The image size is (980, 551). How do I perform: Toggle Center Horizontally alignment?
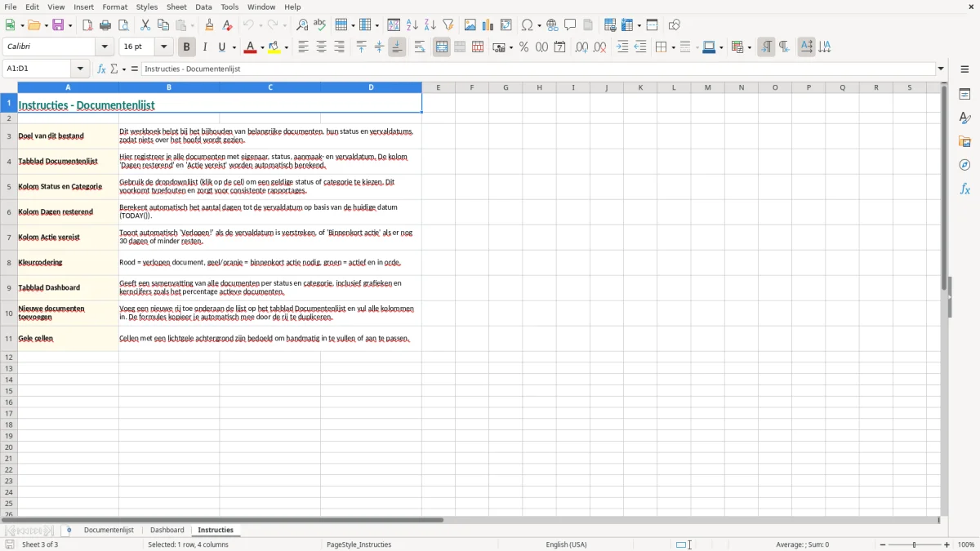click(x=321, y=47)
